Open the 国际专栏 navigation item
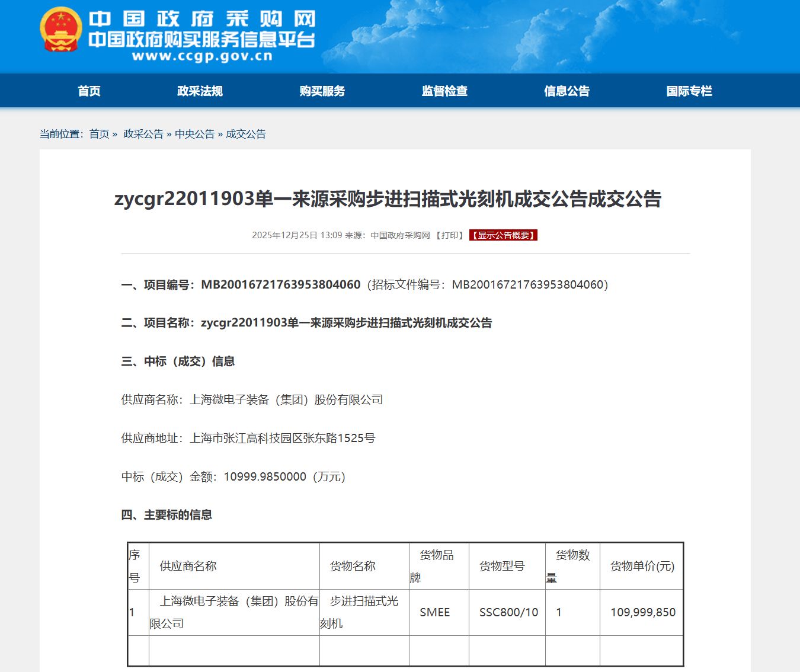The width and height of the screenshot is (800, 672). [689, 91]
